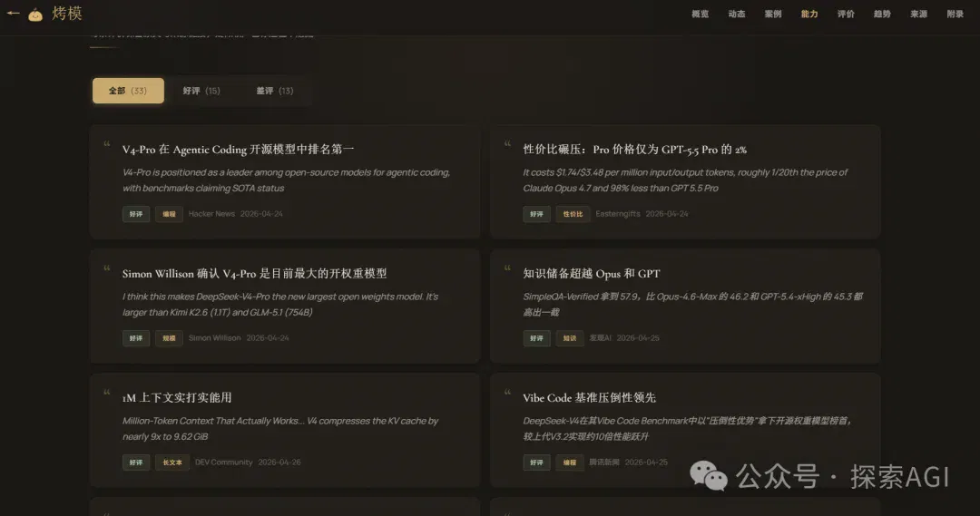The image size is (980, 516).
Task: Click the 编程 tag on the 腾讯新闻 card
Action: point(569,462)
